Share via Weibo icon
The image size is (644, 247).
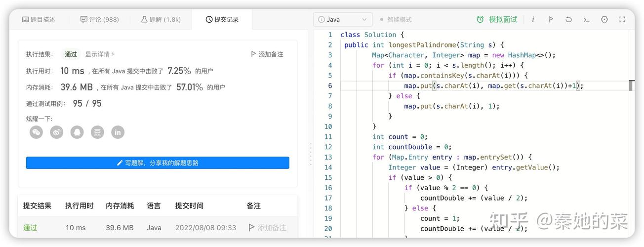(x=57, y=132)
